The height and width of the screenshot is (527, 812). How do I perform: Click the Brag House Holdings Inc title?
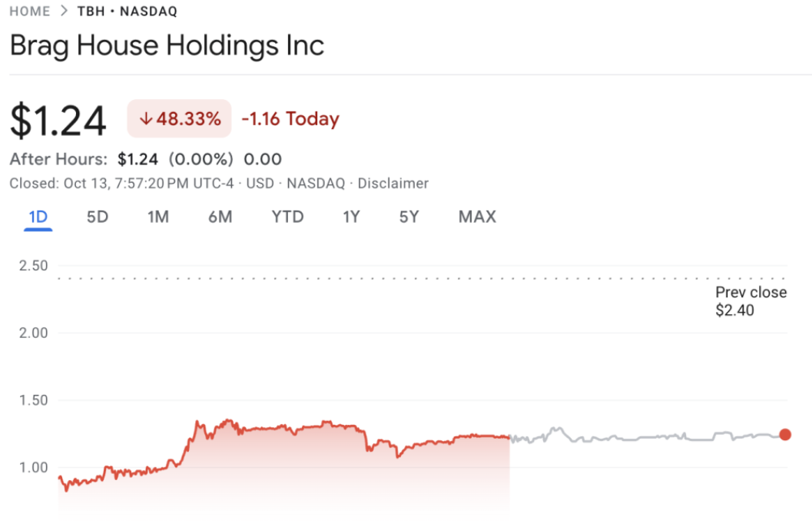point(167,45)
